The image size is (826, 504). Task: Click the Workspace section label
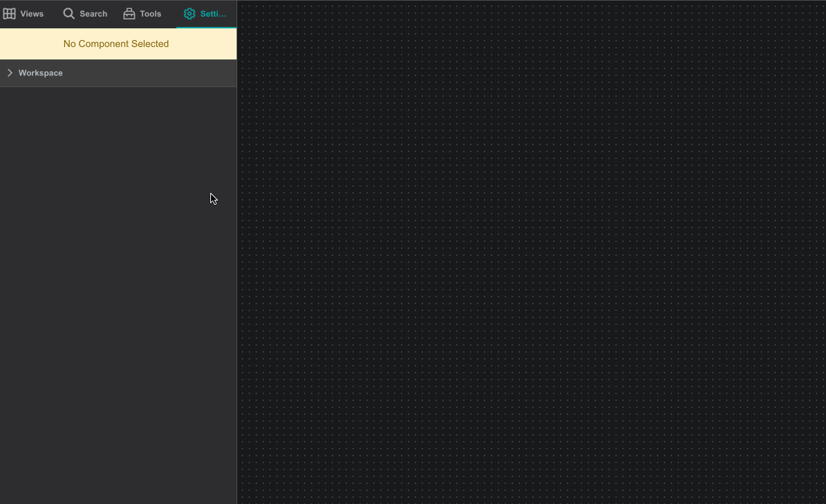[41, 73]
